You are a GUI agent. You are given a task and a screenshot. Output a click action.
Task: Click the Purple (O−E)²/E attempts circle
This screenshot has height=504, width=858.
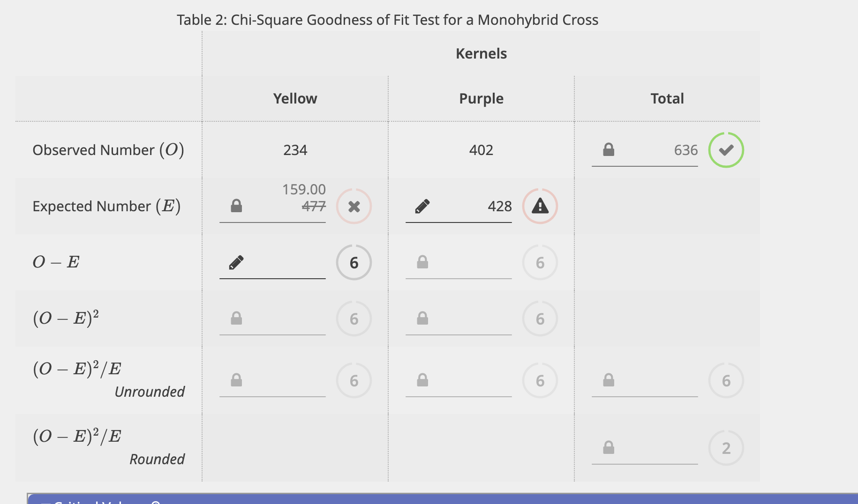540,380
